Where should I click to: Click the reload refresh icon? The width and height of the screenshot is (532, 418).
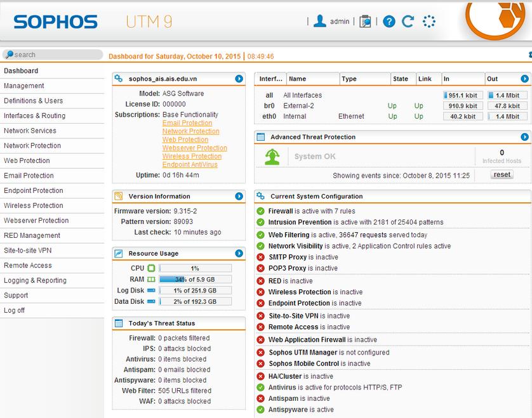pos(408,22)
